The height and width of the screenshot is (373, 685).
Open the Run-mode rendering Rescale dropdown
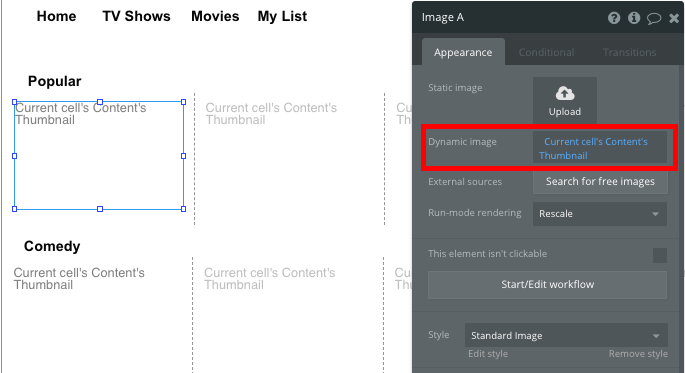[x=600, y=214]
